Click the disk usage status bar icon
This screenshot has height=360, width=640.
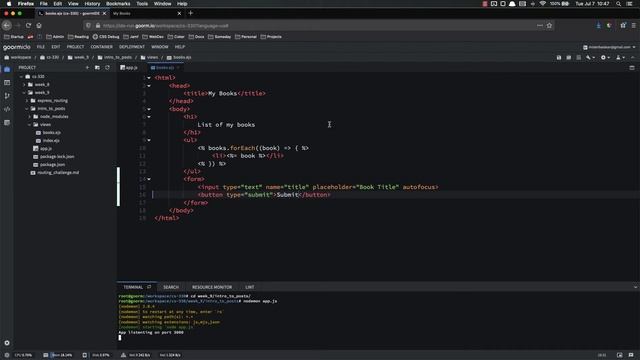84,355
